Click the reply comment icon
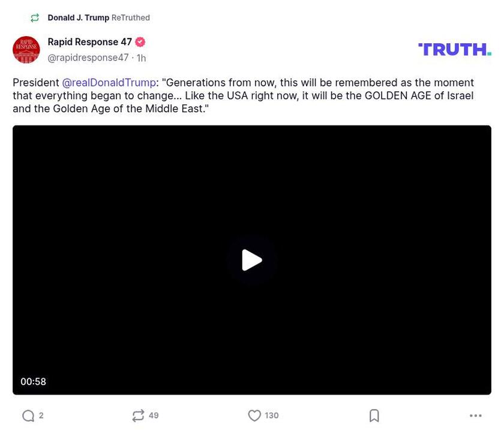504x442 pixels. [28, 415]
